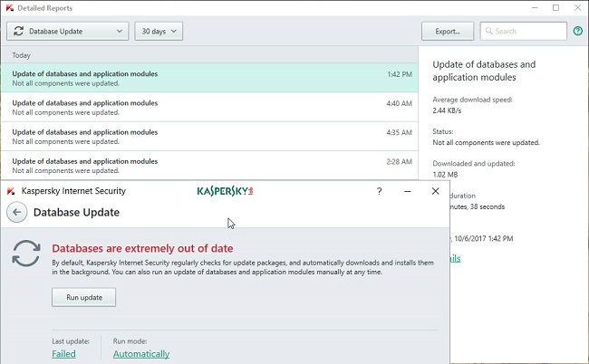Select the 4:40 AM update report entry
Screen dimensions: 589x364
[208, 108]
